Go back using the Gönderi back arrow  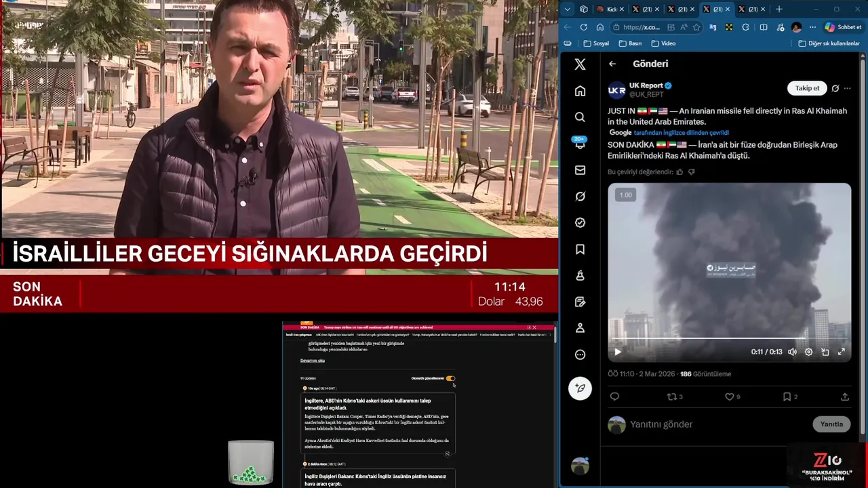pos(612,64)
